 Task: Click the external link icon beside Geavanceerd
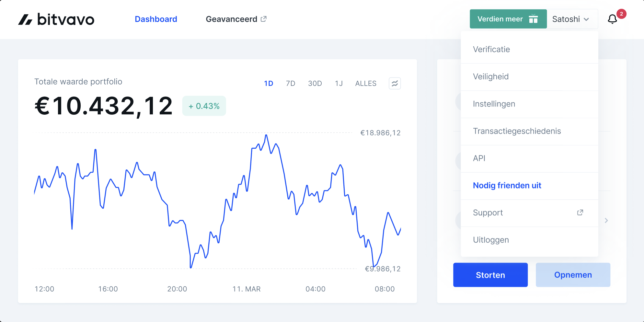click(264, 19)
